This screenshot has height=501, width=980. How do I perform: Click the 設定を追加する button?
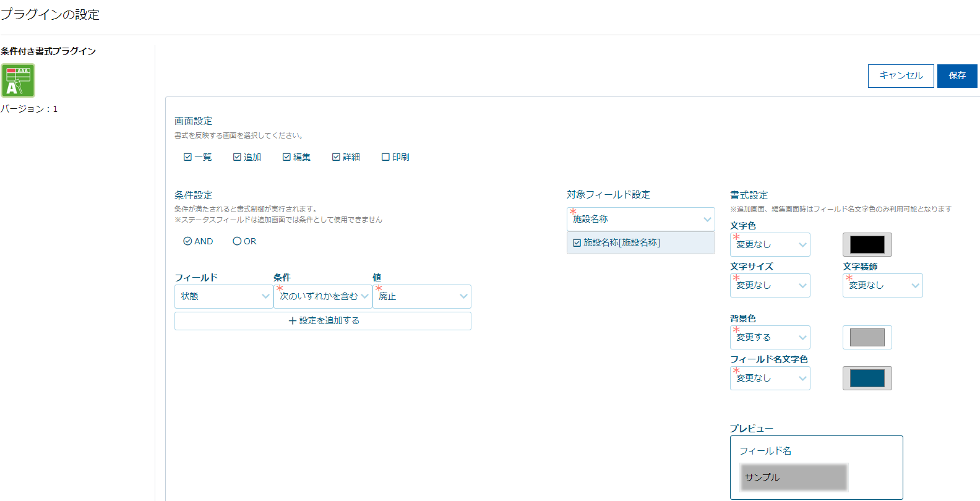coord(322,320)
